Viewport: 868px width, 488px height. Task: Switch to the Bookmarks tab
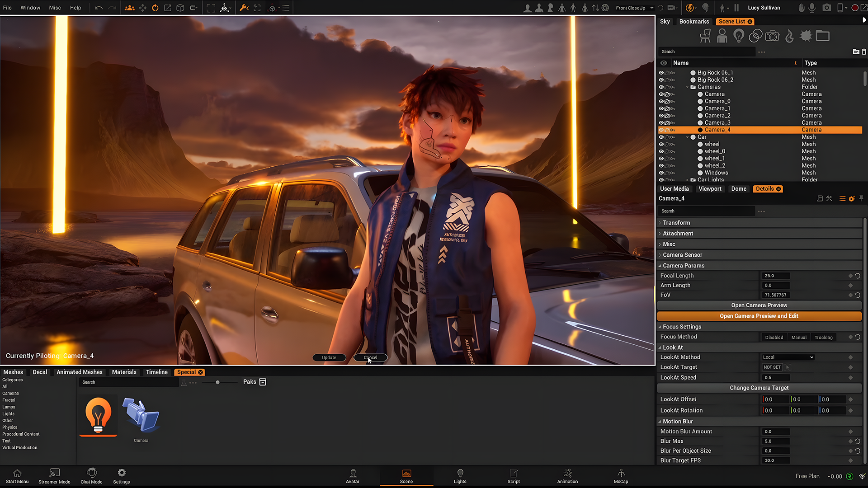click(694, 22)
